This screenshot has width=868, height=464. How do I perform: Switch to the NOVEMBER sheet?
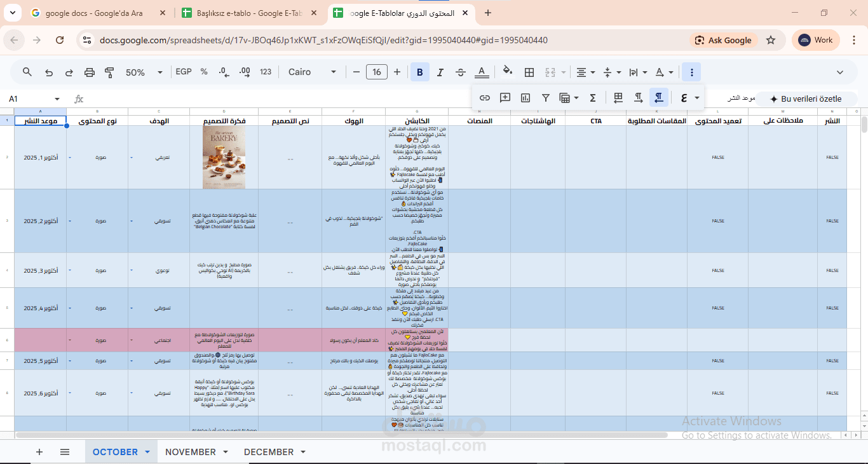coord(191,452)
